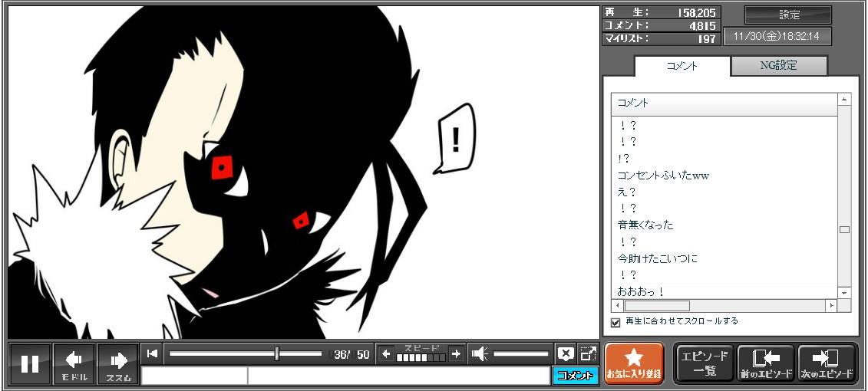Decrease playback speed with left arrow
The width and height of the screenshot is (868, 391).
point(386,353)
